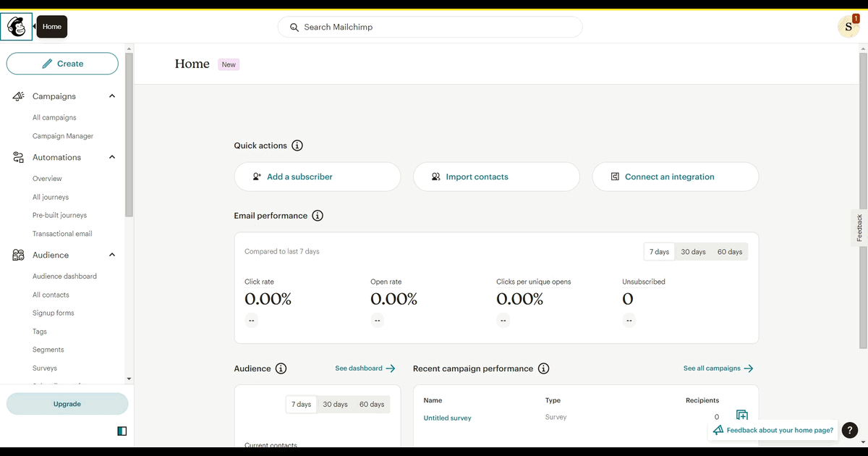The image size is (868, 456).
Task: Click the Type column header
Action: pos(553,400)
